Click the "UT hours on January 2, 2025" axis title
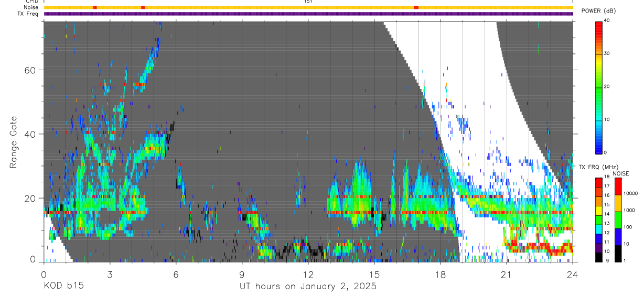Image resolution: width=644 pixels, height=297 pixels. (x=308, y=286)
